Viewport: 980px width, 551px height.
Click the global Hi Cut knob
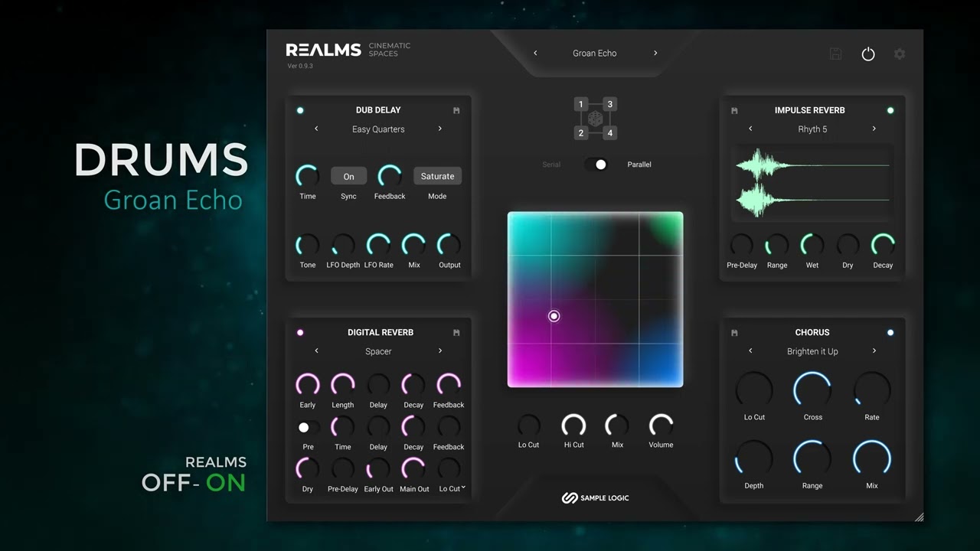(573, 425)
